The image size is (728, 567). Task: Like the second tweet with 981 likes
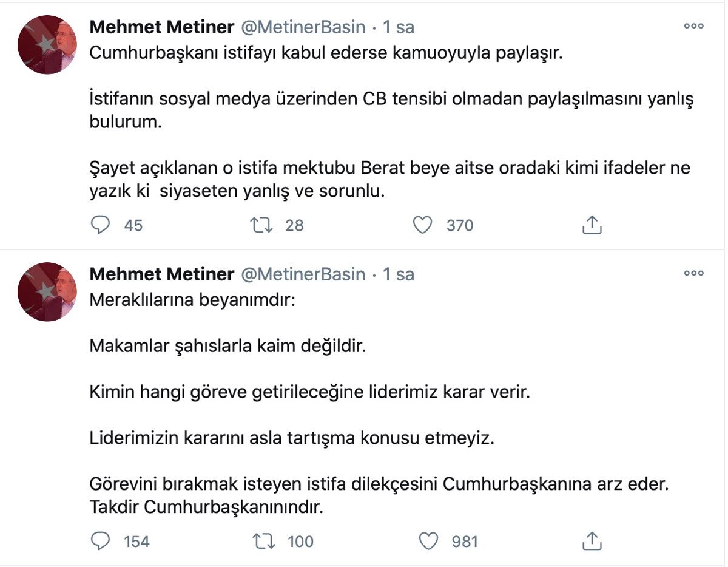[x=428, y=541]
